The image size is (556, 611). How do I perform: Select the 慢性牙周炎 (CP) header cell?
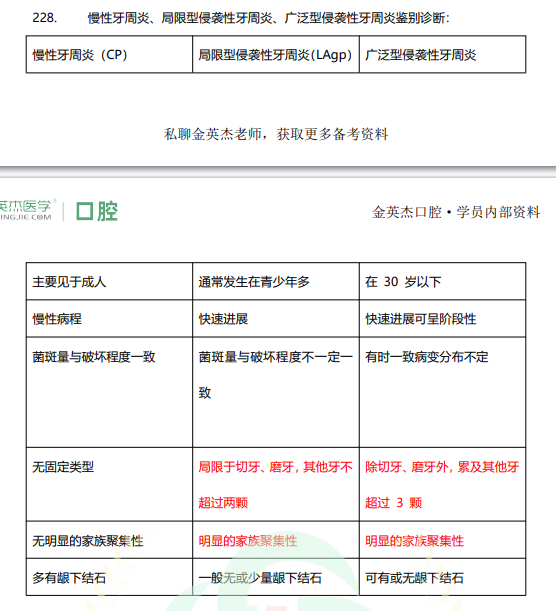pos(109,55)
